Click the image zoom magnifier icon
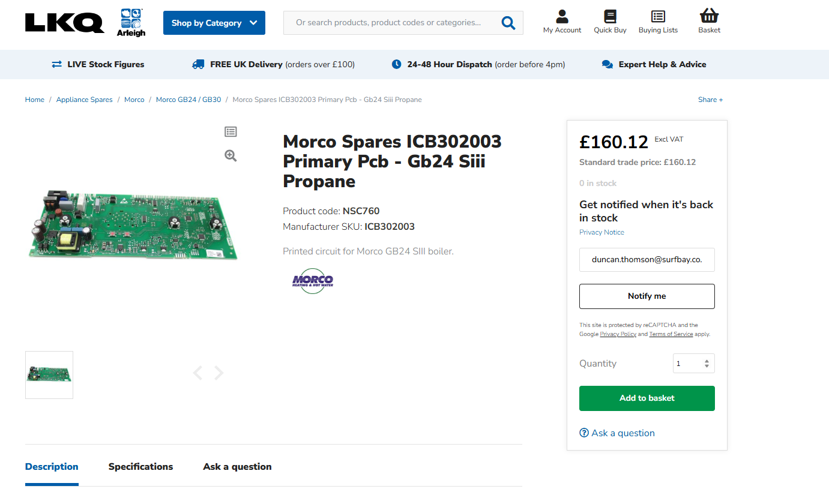This screenshot has height=504, width=829. pos(231,156)
